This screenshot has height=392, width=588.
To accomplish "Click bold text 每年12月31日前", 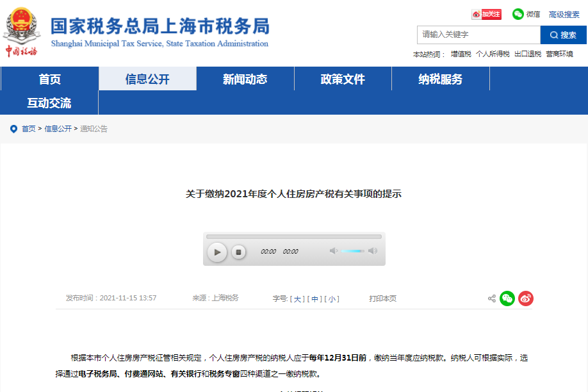I will click(338, 358).
